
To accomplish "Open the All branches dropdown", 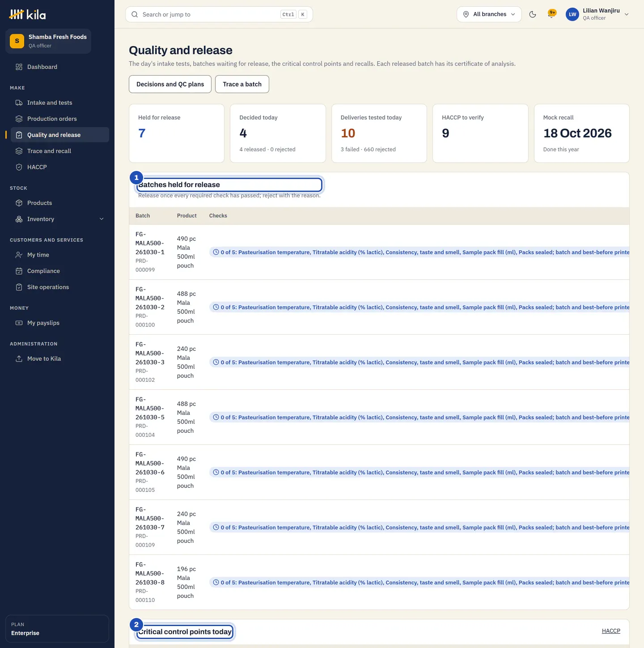I will (x=489, y=14).
